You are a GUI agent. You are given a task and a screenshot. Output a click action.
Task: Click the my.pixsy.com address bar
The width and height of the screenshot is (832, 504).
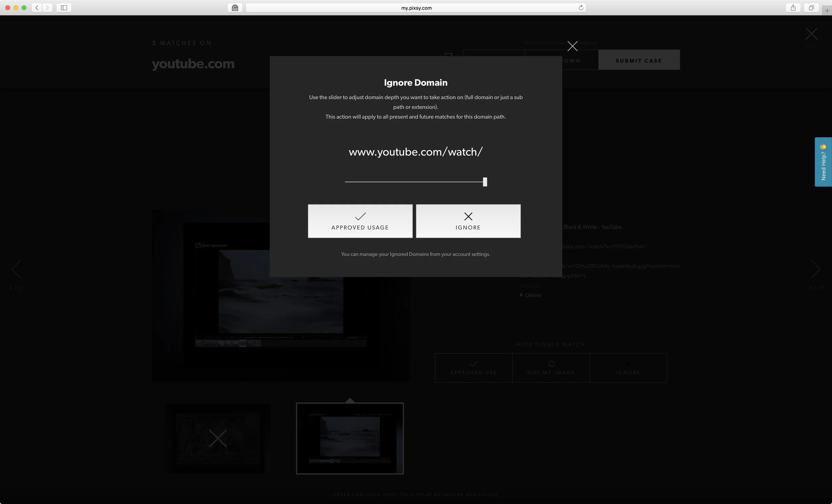click(416, 8)
